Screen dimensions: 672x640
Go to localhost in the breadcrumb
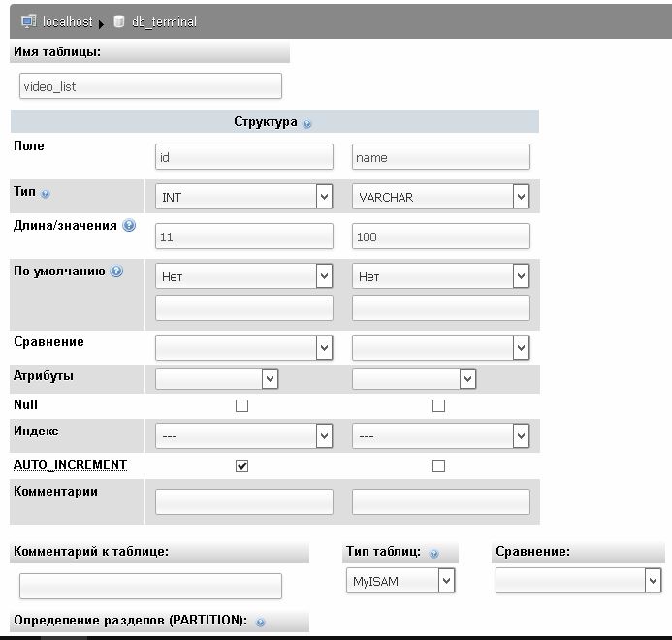pyautogui.click(x=67, y=21)
